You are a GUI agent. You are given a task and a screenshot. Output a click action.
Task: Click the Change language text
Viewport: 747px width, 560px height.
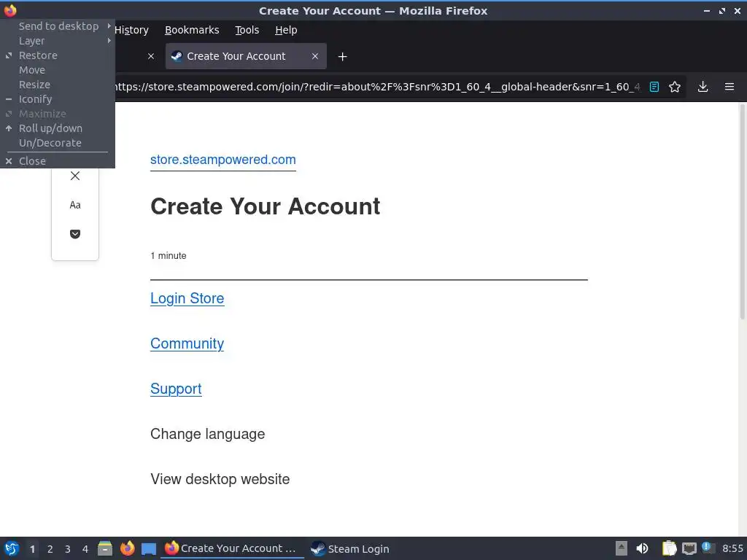[207, 434]
